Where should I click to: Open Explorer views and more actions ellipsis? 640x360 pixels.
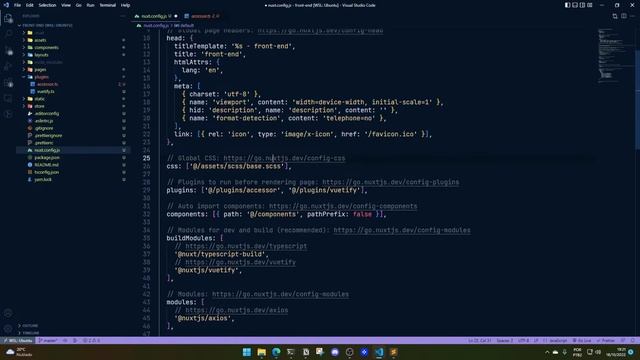(x=123, y=16)
